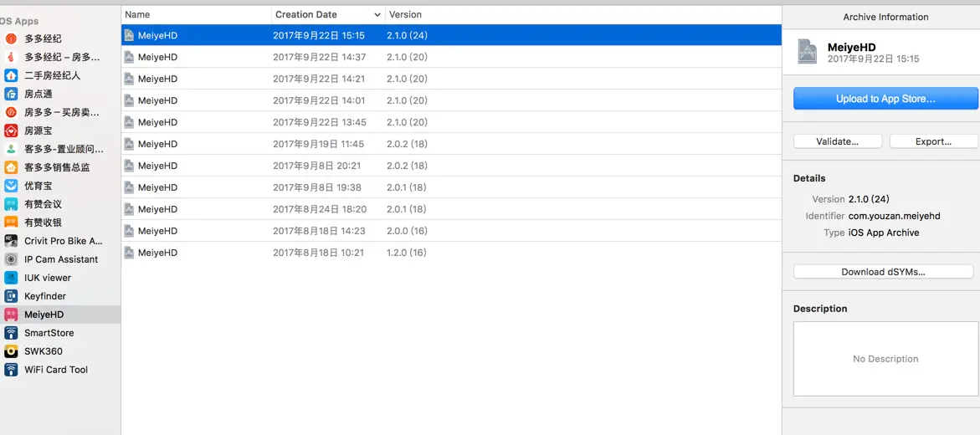Image resolution: width=980 pixels, height=435 pixels.
Task: Click the Crivit Pro Bike A… app icon
Action: pos(11,241)
